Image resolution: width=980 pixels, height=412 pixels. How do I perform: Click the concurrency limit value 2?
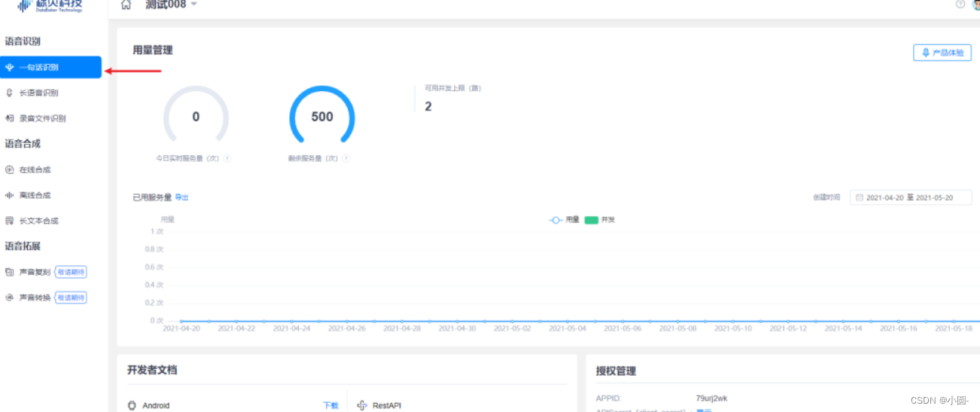tap(428, 106)
